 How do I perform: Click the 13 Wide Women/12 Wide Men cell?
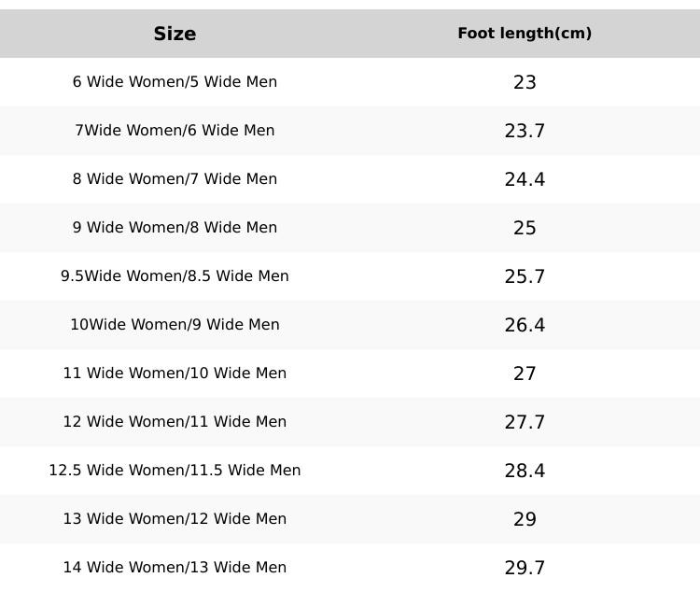175,519
